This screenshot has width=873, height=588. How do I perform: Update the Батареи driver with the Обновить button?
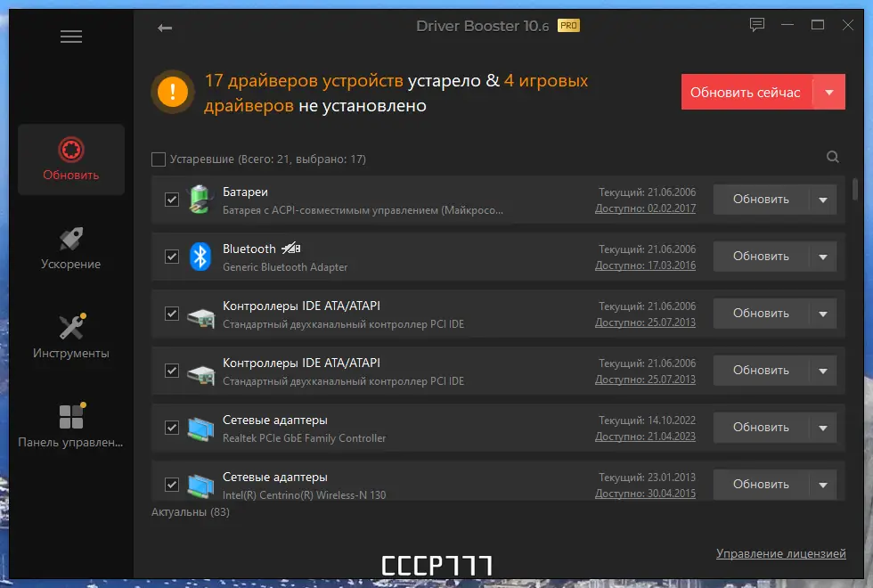click(x=761, y=200)
